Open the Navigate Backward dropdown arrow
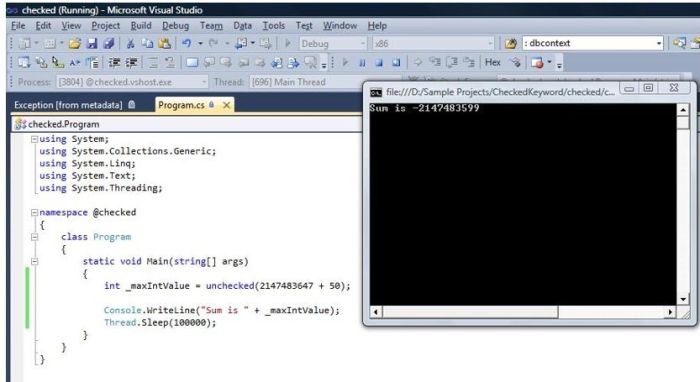 (253, 43)
